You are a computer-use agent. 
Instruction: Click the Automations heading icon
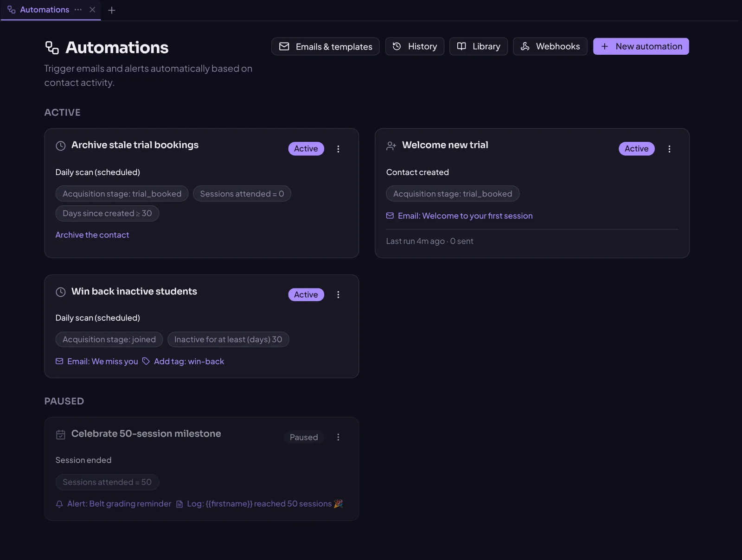pyautogui.click(x=52, y=47)
